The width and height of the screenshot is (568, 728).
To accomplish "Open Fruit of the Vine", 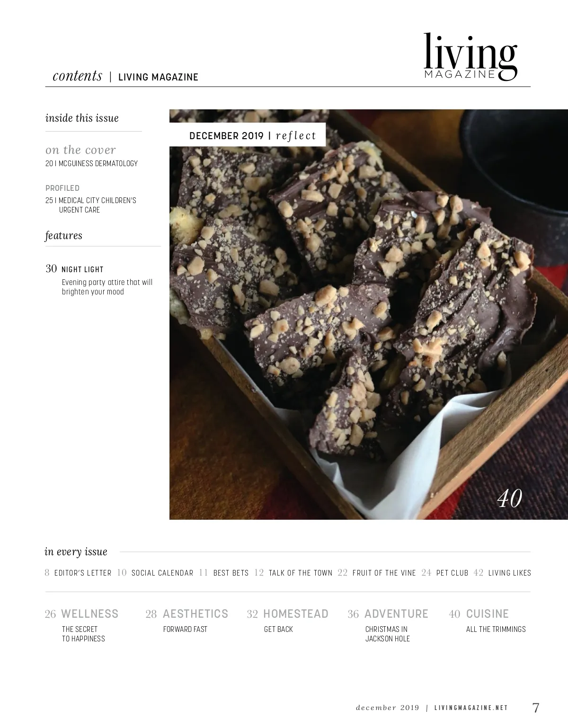I will click(377, 573).
